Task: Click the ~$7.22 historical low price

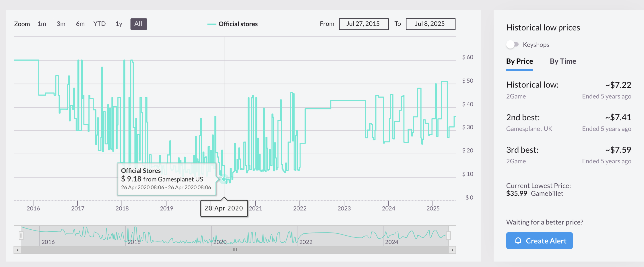Action: pyautogui.click(x=618, y=85)
